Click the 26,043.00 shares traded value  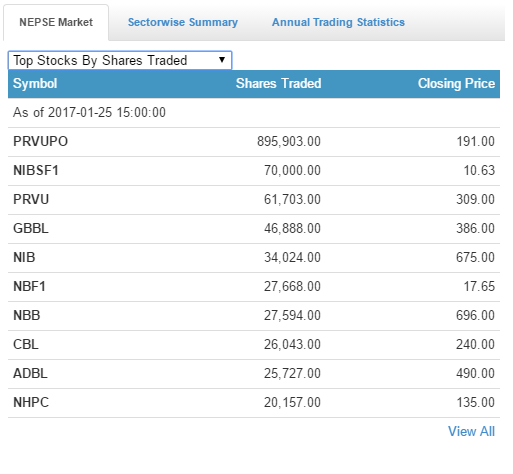click(x=292, y=344)
